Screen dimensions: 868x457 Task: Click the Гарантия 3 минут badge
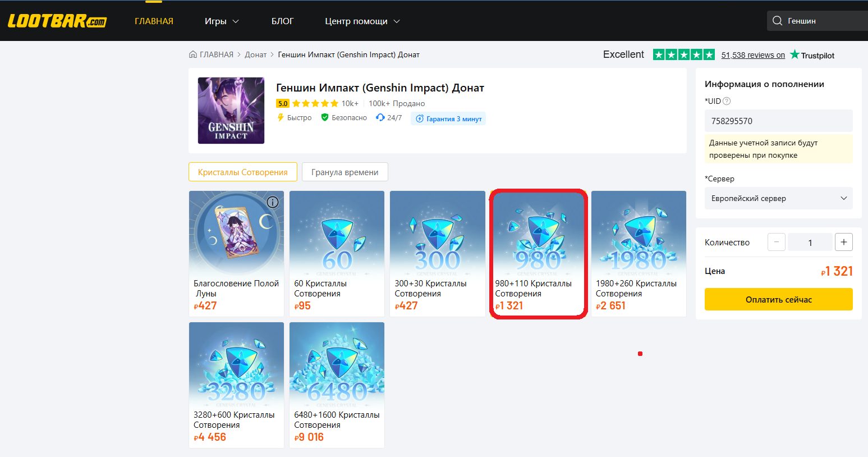pyautogui.click(x=448, y=118)
